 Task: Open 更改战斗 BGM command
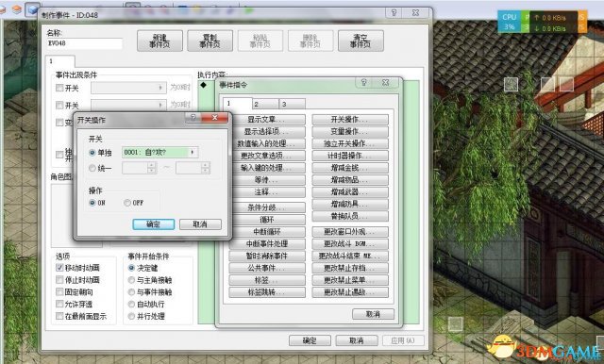click(x=350, y=244)
